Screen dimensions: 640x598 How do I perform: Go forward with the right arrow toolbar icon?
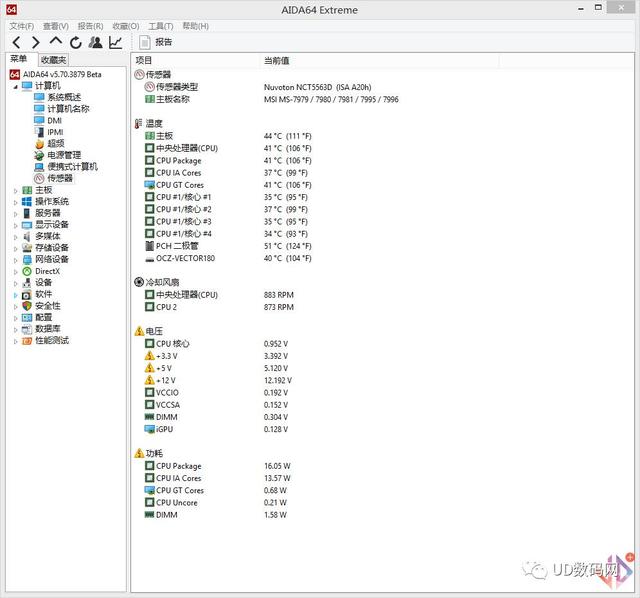[x=36, y=42]
